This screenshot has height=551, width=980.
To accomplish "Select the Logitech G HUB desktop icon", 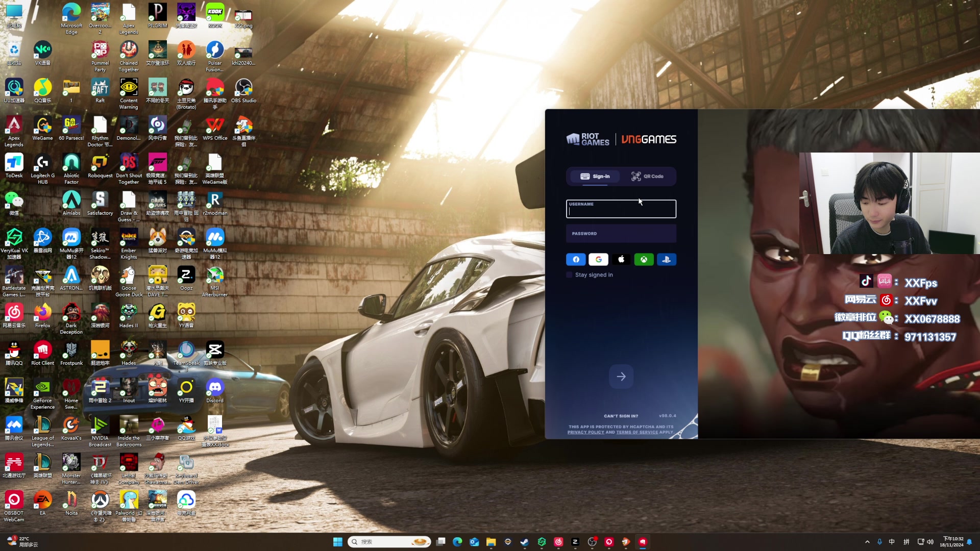I will coord(43,169).
